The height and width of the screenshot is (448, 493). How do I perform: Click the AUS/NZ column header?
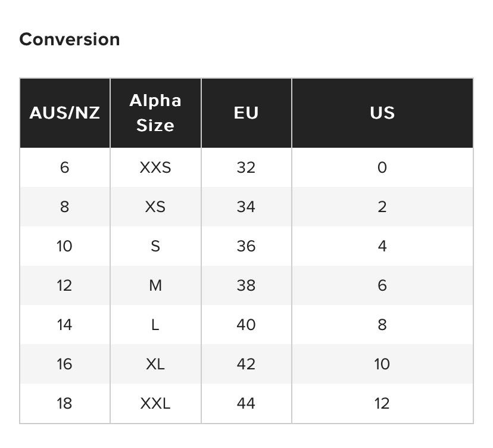[x=64, y=113]
